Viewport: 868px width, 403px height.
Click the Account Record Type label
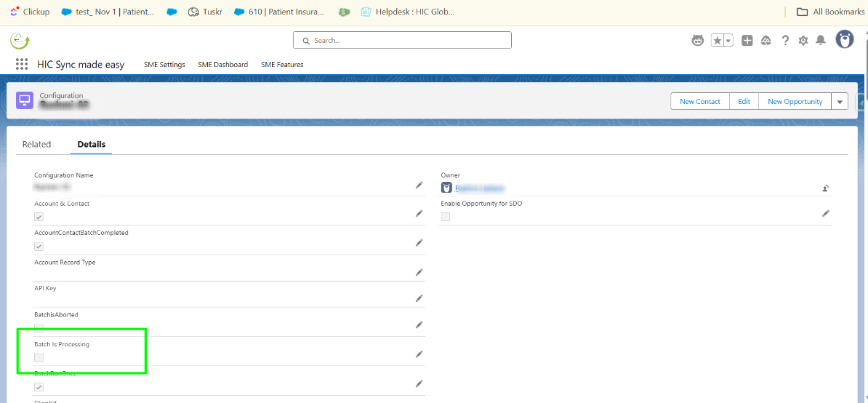click(65, 263)
